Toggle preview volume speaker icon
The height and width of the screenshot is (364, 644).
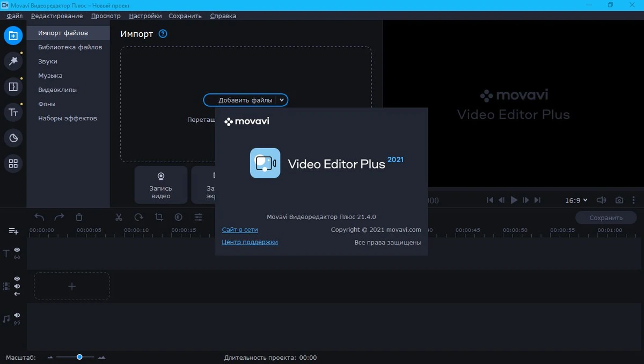click(x=602, y=200)
